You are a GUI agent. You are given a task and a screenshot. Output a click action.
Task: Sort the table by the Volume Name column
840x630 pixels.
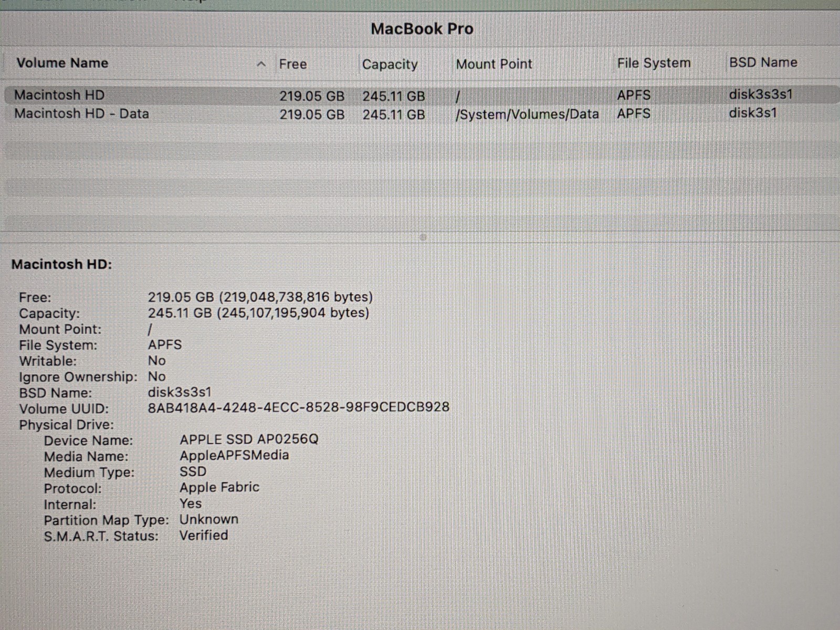62,63
